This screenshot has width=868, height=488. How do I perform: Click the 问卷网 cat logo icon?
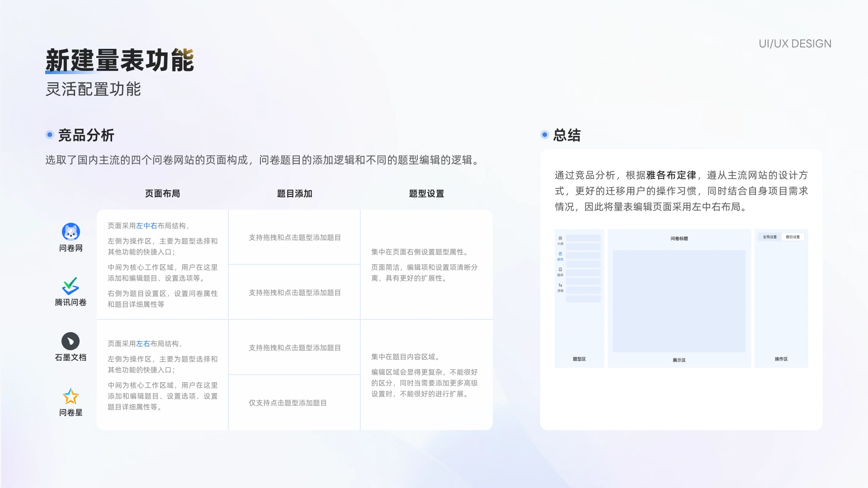[71, 232]
